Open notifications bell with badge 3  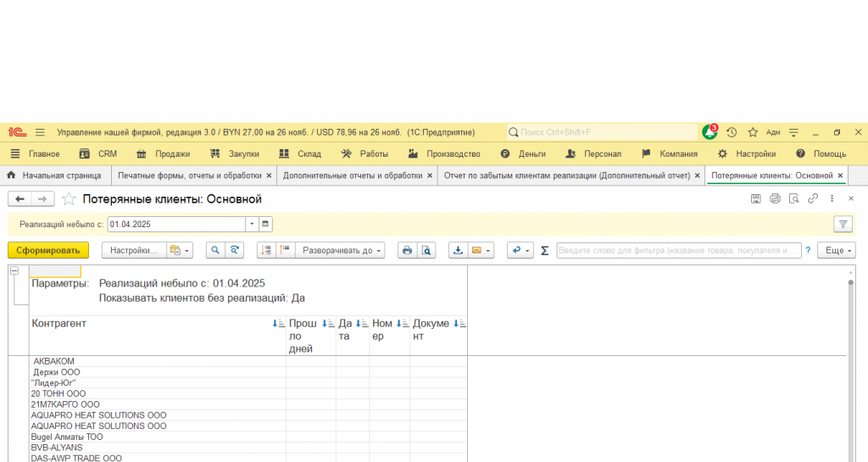coord(709,132)
